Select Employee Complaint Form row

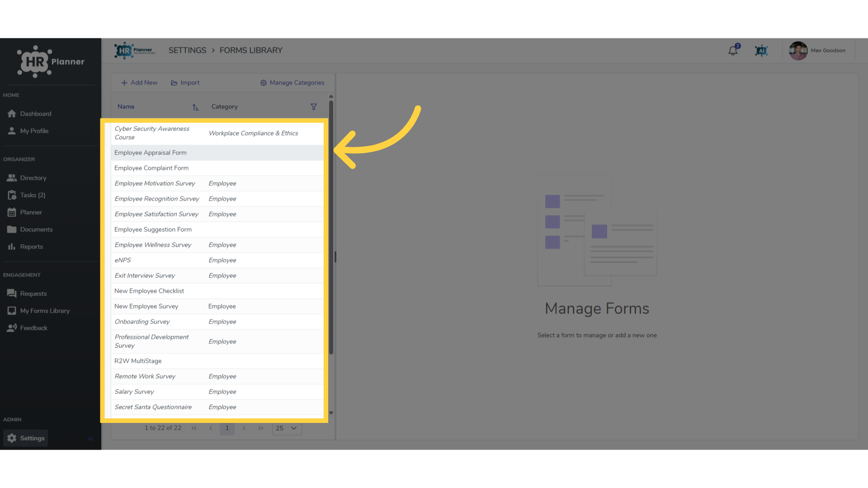[217, 168]
